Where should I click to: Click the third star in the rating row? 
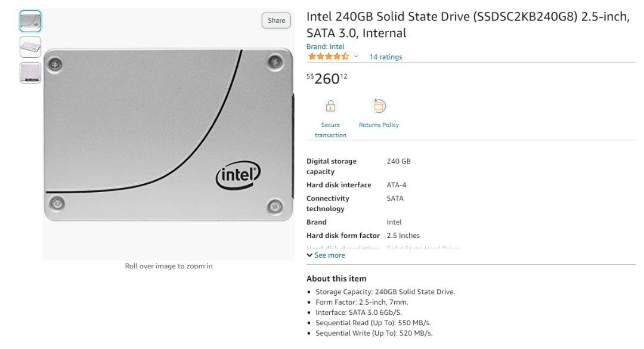coord(327,56)
